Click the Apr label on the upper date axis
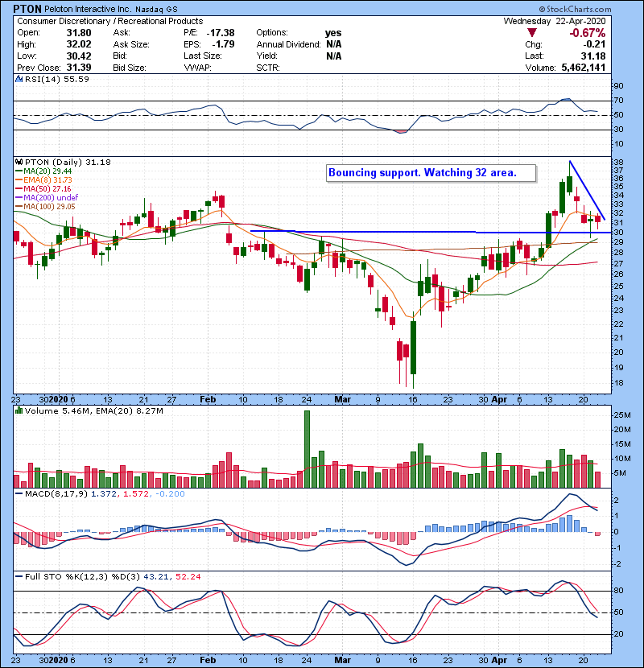The height and width of the screenshot is (668, 644). tap(499, 400)
